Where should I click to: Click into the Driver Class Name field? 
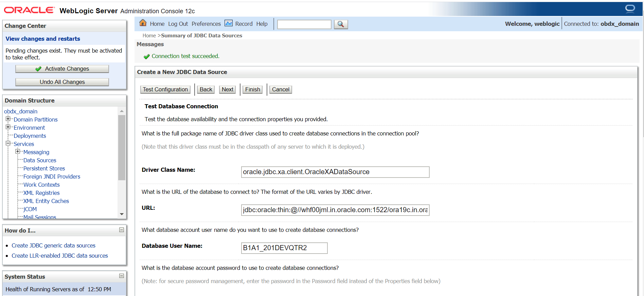[335, 172]
